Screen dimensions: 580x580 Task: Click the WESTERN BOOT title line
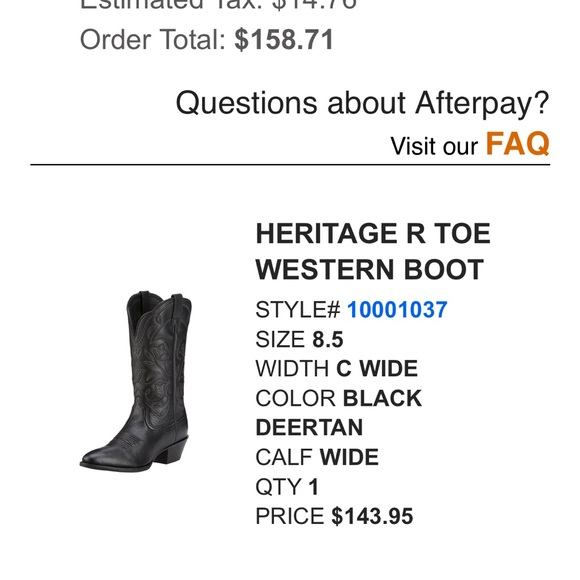click(370, 269)
